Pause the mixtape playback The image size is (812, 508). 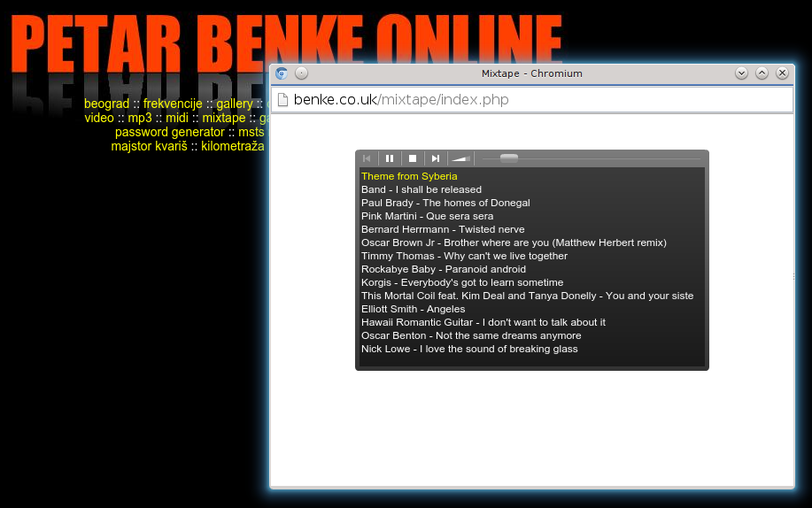pos(390,158)
